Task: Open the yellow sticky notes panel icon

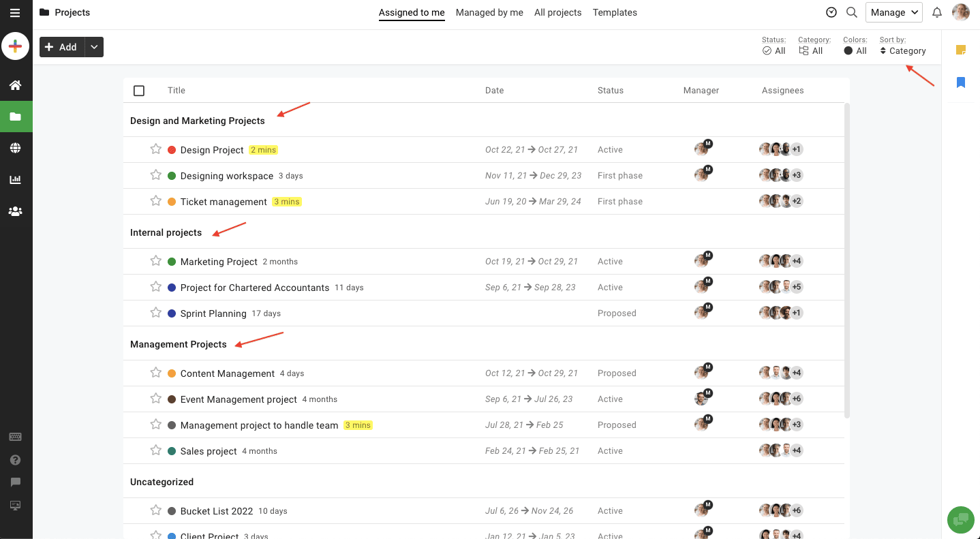Action: point(962,50)
